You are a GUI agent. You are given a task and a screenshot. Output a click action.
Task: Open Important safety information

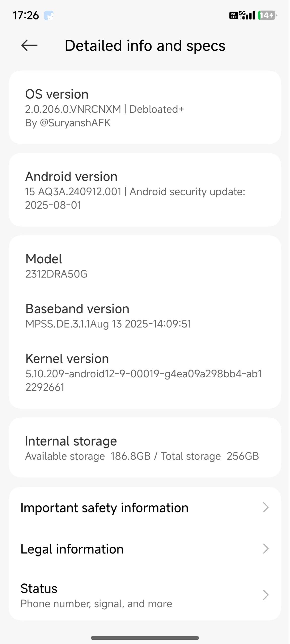(104, 508)
